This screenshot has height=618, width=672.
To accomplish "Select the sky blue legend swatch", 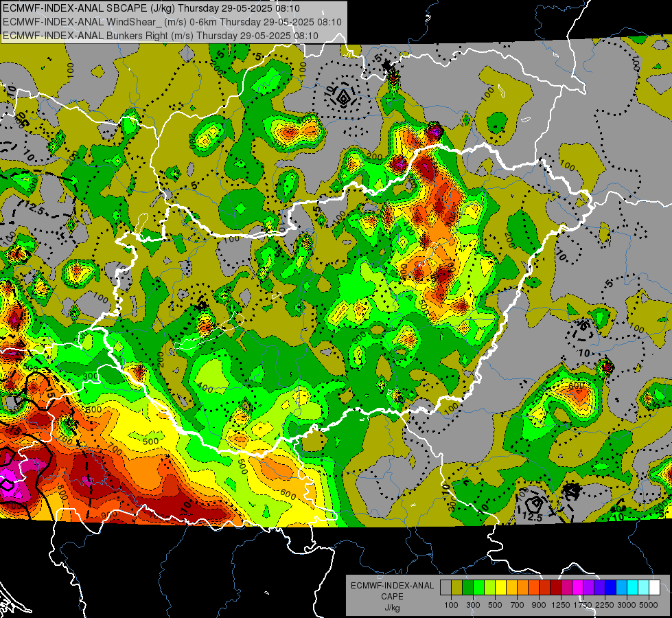I will (621, 588).
